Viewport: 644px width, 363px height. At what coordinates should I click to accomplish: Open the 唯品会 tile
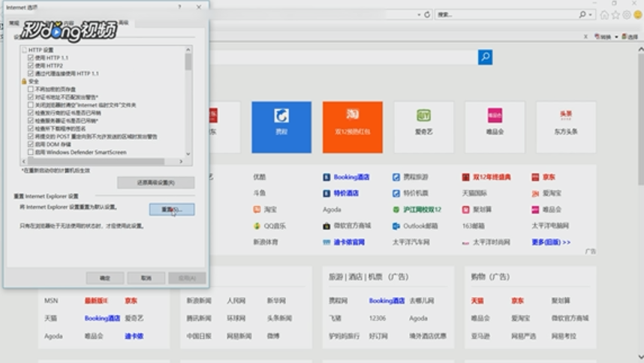tap(495, 127)
